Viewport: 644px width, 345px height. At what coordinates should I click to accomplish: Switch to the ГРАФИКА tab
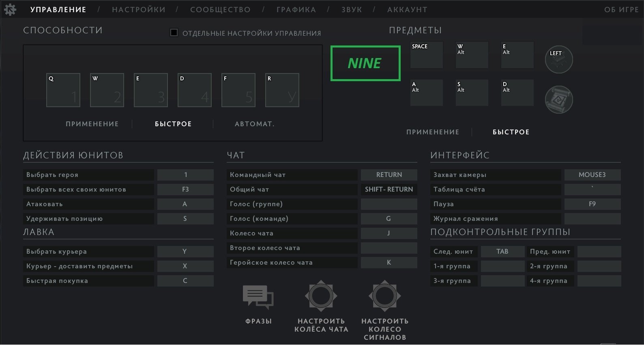click(296, 9)
